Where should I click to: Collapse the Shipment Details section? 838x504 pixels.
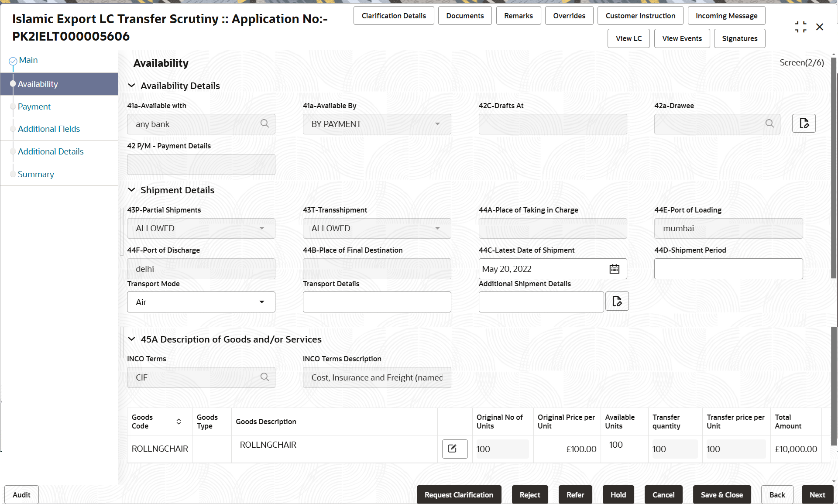[x=132, y=190]
